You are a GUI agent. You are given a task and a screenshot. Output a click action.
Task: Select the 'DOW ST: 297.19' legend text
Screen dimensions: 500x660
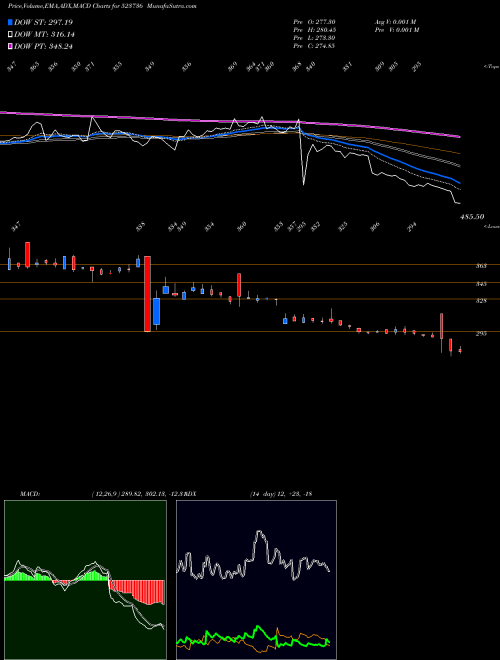(x=43, y=22)
